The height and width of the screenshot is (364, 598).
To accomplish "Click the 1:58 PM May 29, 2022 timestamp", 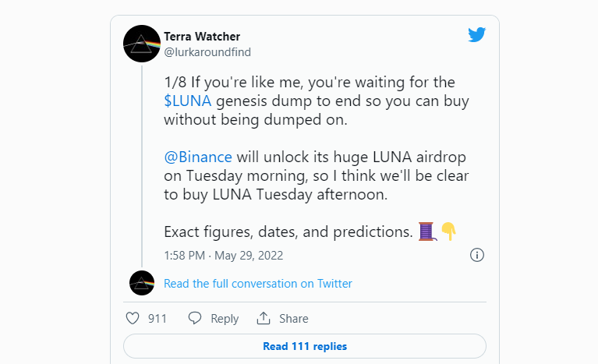I will (x=224, y=256).
